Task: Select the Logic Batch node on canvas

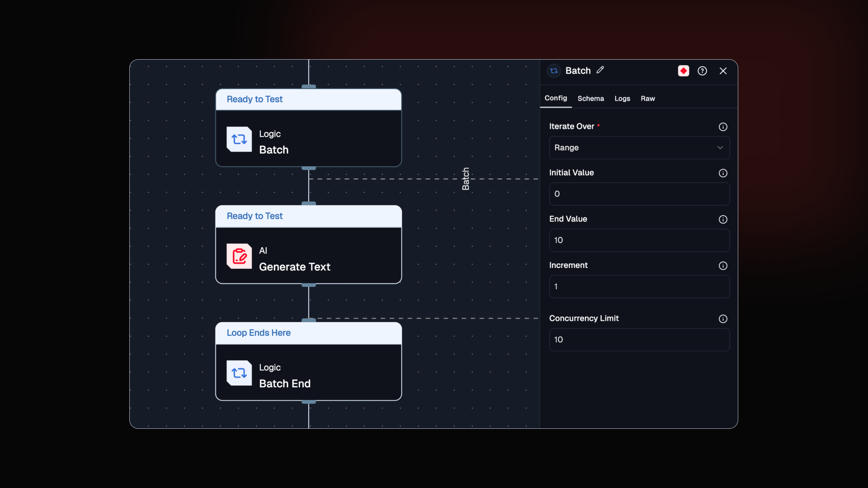Action: click(x=308, y=139)
